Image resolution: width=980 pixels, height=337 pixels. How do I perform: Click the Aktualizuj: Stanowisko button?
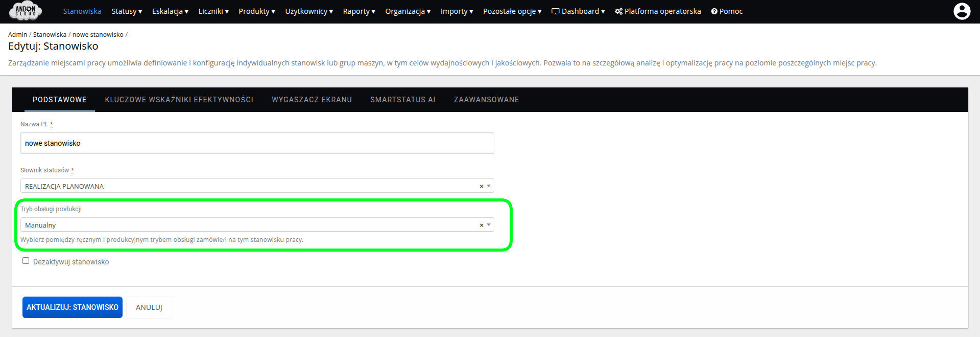73,307
